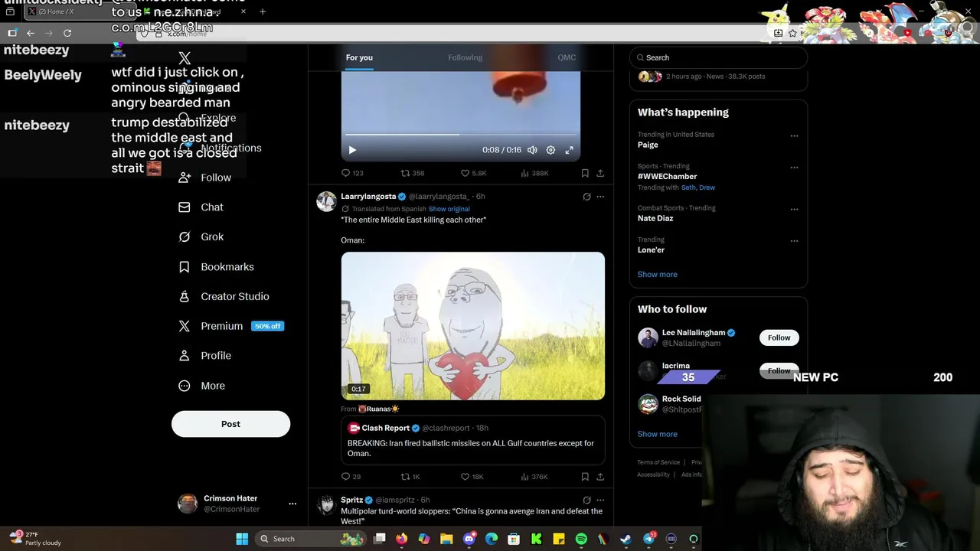Open Terms of Service link

658,462
